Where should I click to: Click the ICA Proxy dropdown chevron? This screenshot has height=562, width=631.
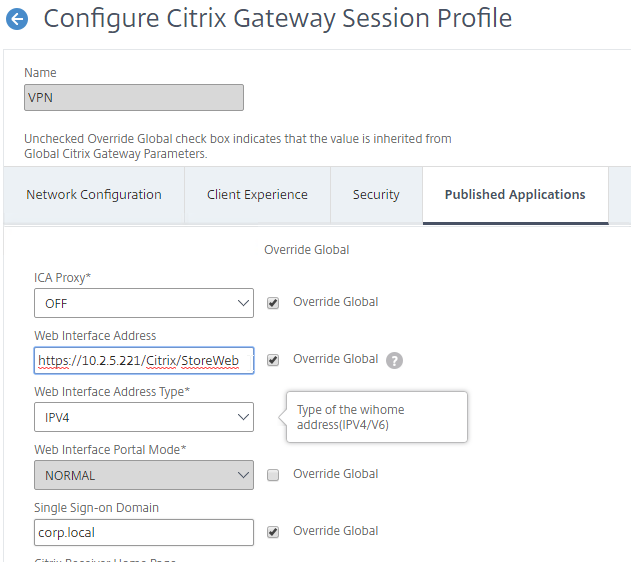coord(243,303)
